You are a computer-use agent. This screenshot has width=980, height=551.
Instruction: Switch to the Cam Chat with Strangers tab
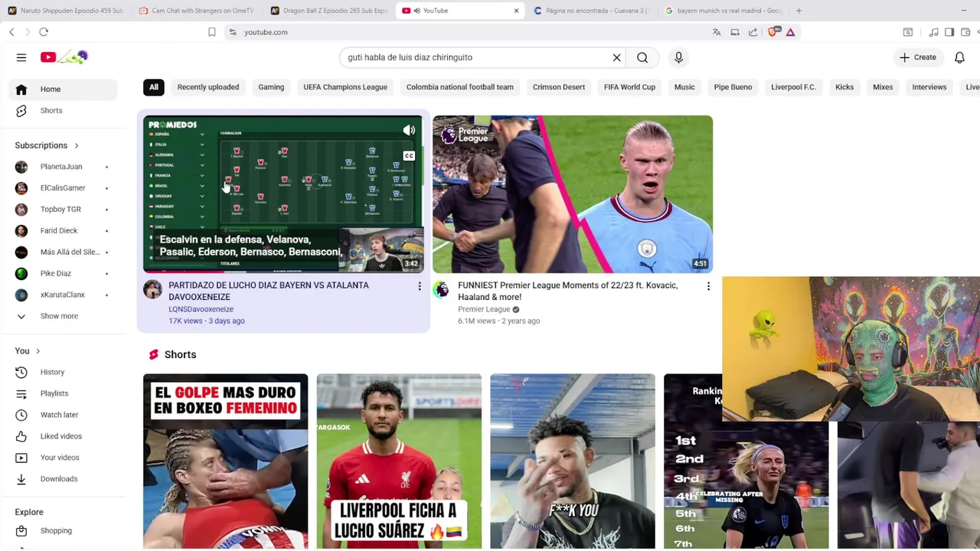[197, 11]
